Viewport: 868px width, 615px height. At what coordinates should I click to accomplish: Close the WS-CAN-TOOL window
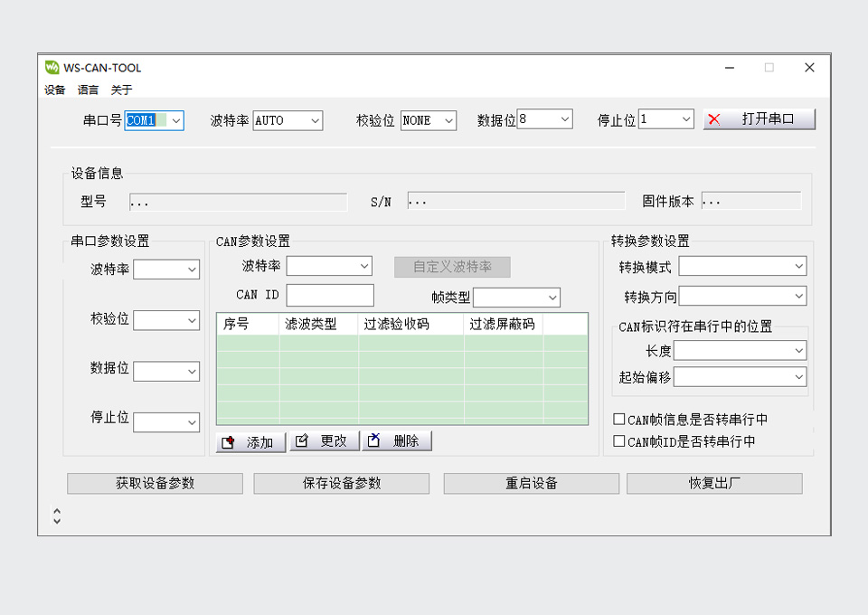click(x=809, y=68)
